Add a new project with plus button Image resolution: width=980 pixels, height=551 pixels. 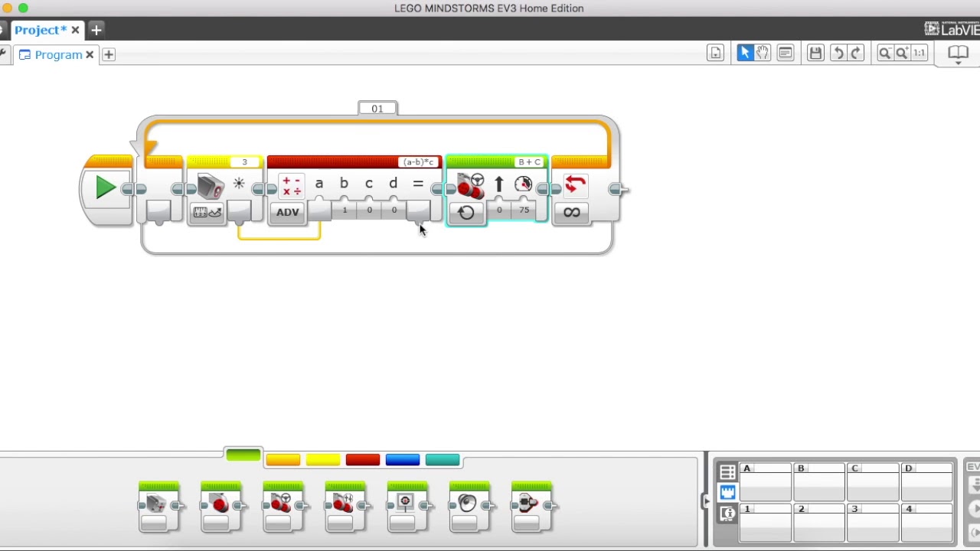coord(96,30)
